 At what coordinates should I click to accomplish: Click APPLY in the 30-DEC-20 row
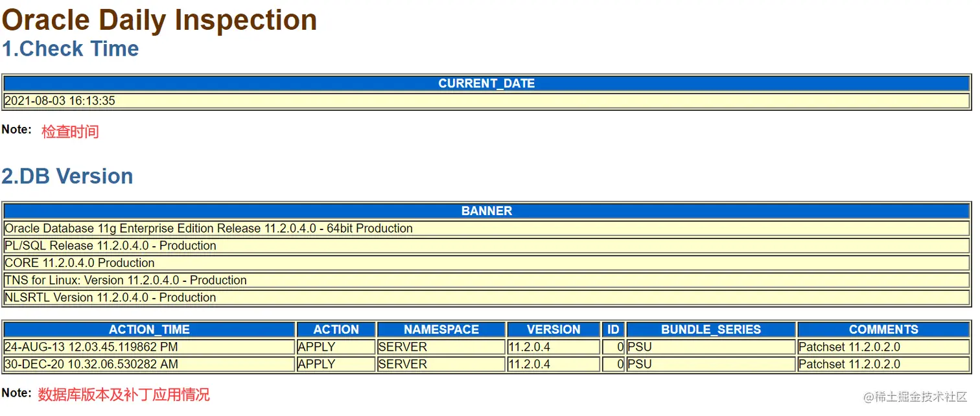[336, 364]
